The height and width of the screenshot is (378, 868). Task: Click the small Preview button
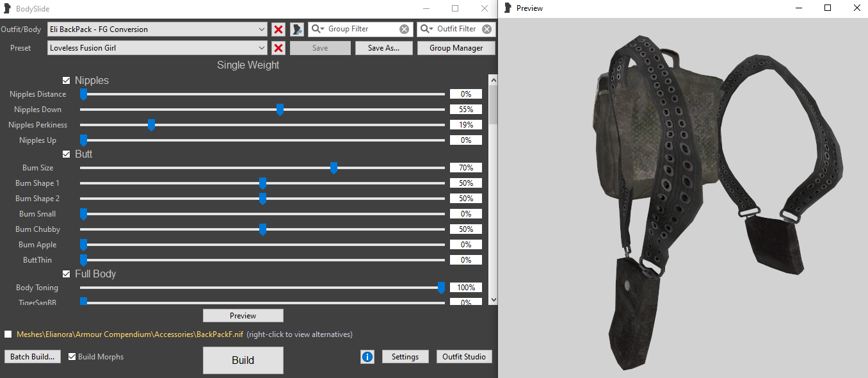click(x=243, y=315)
